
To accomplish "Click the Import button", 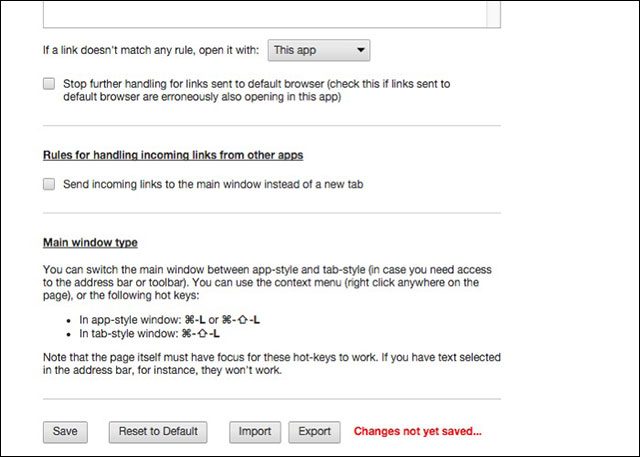I will click(255, 432).
